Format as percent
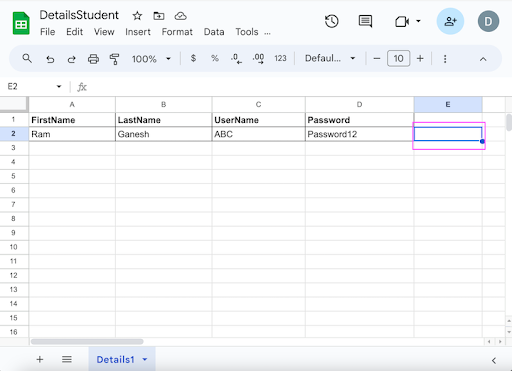Viewport: 512px width, 371px height. [215, 58]
